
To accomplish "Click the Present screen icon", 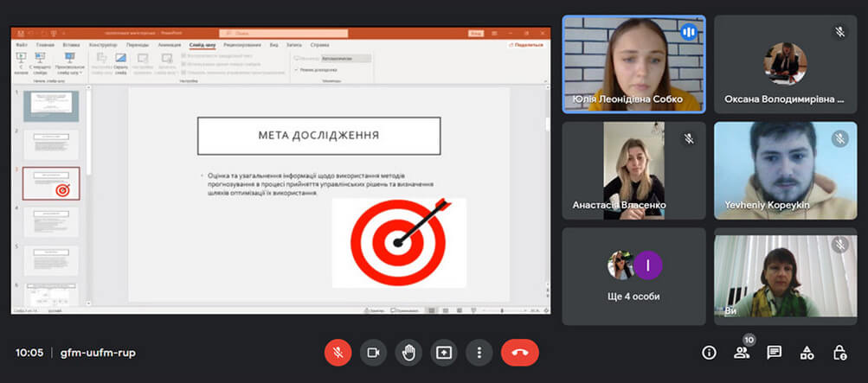I will coord(444,353).
